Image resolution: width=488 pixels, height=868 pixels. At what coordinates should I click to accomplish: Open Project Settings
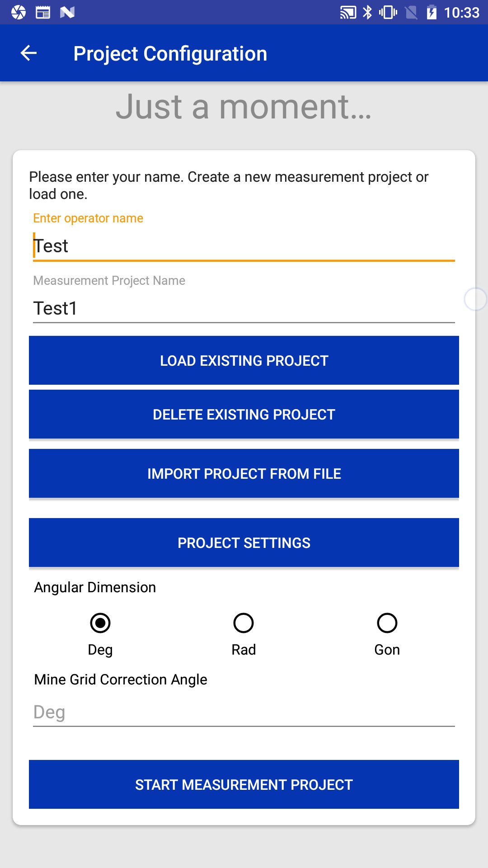tap(244, 542)
